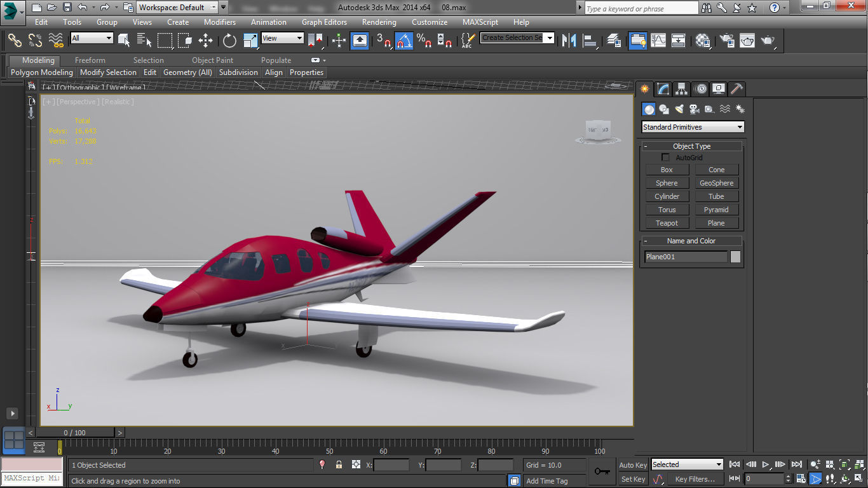
Task: Open Standard Primitives dropdown
Action: pyautogui.click(x=693, y=127)
